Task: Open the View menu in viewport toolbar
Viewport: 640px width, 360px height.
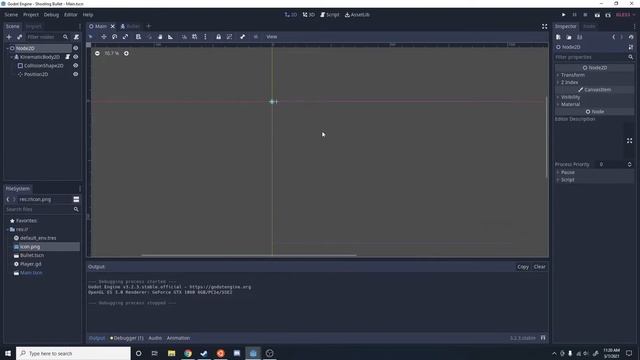Action: click(x=272, y=37)
